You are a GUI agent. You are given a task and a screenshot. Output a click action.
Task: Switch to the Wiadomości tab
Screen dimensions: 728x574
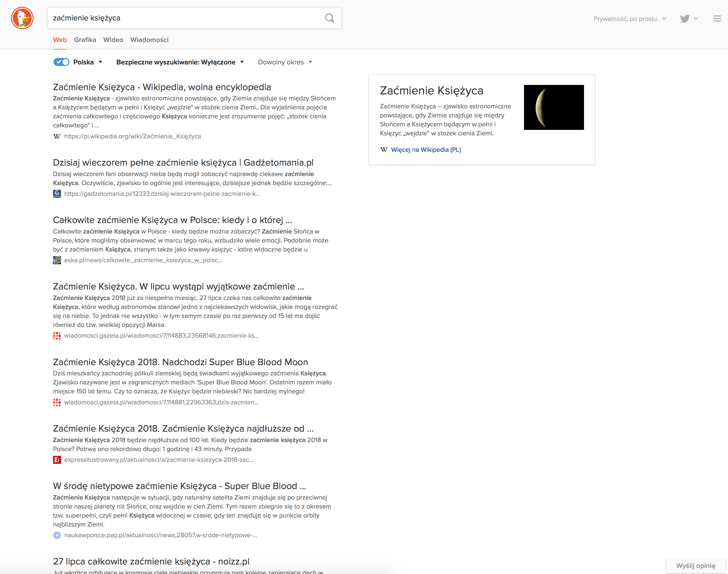point(149,40)
